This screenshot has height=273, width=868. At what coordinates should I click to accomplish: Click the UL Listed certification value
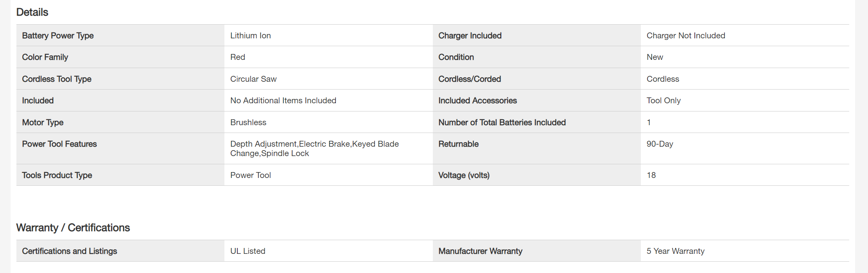(x=247, y=251)
